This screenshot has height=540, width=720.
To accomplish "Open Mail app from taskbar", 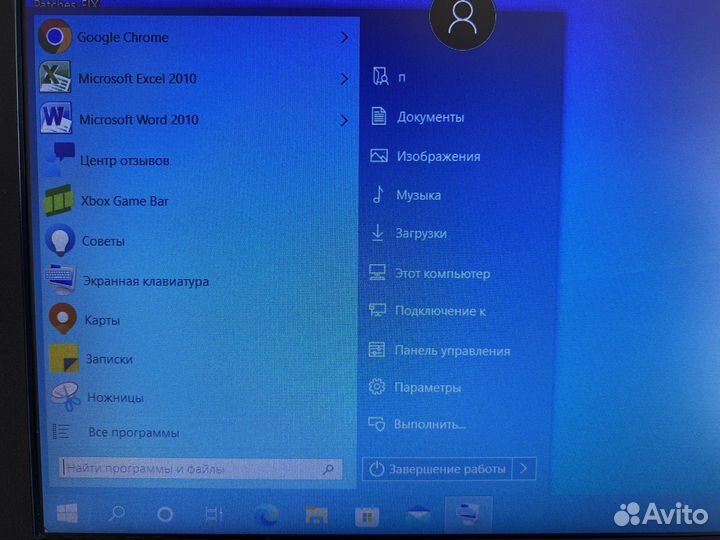I will coord(418,514).
